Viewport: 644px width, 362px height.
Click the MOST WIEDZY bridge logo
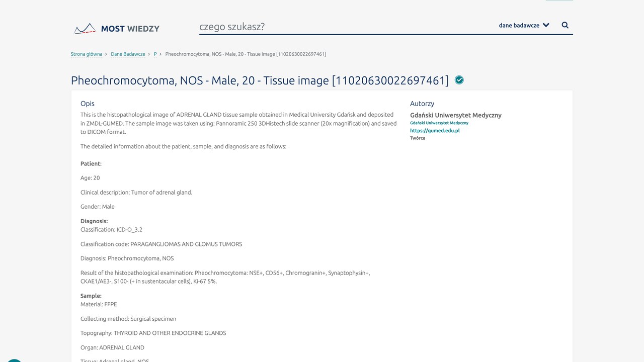coord(117,29)
